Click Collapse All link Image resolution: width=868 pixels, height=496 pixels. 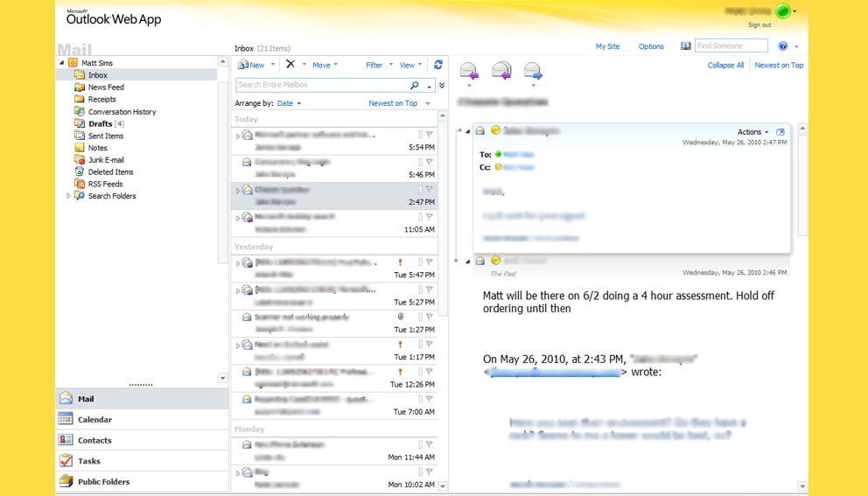point(725,66)
